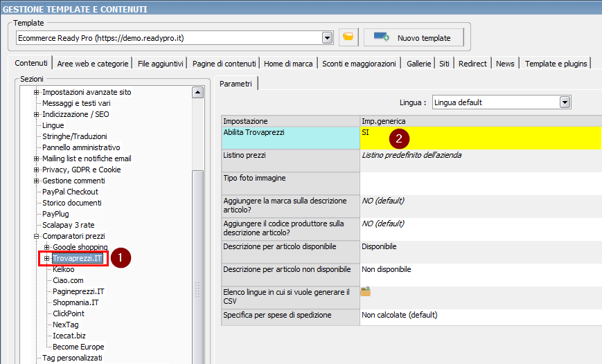Click NO (default) value for codice produttore
The height and width of the screenshot is (364, 602).
pyautogui.click(x=481, y=229)
